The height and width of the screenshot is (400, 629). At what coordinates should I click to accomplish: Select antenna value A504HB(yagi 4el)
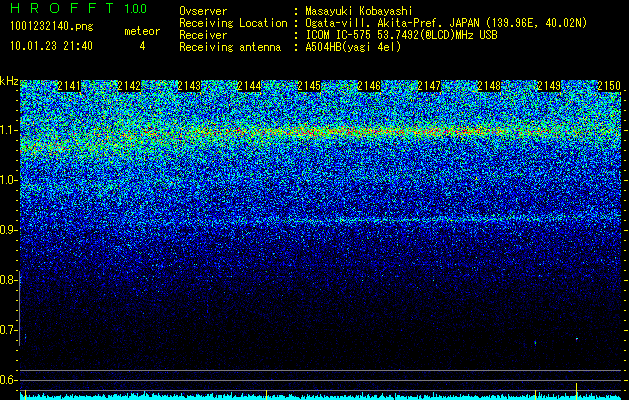(x=353, y=47)
